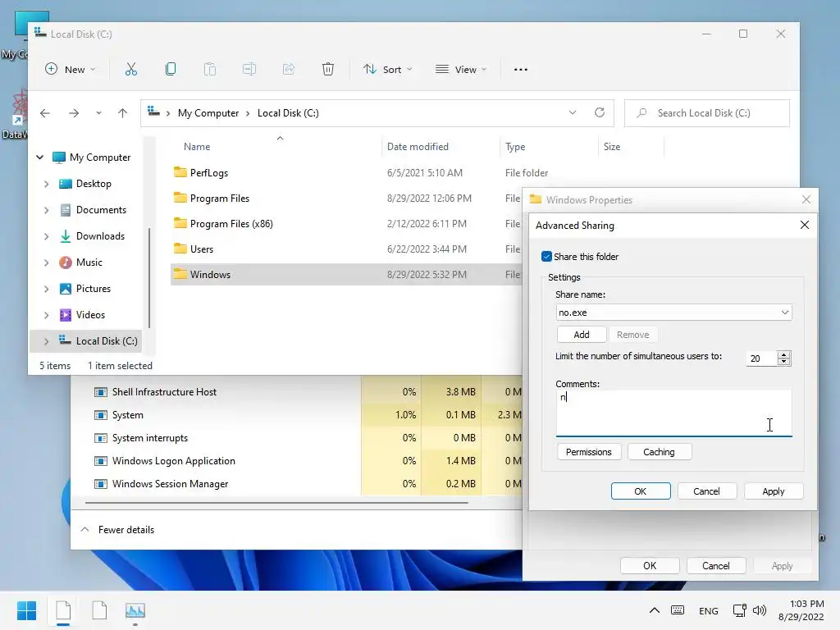Click simultaneous users number field
Screen dimensions: 840x630
point(761,358)
